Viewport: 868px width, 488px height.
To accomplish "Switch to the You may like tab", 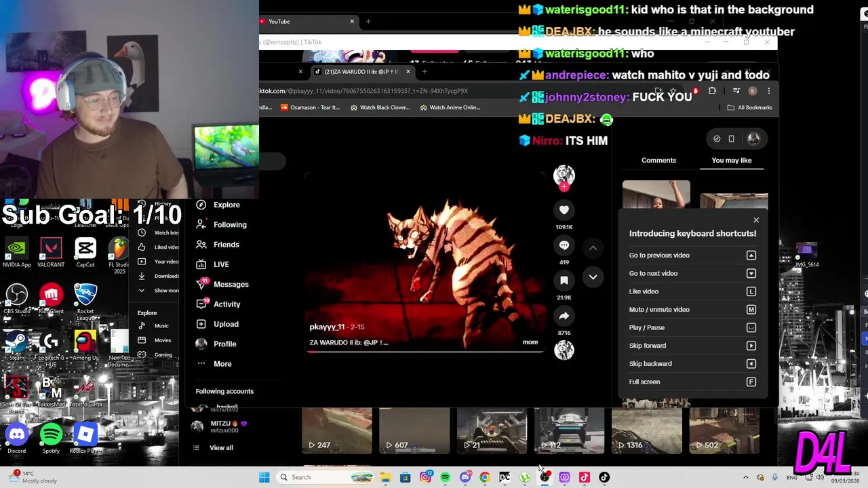I will [732, 161].
